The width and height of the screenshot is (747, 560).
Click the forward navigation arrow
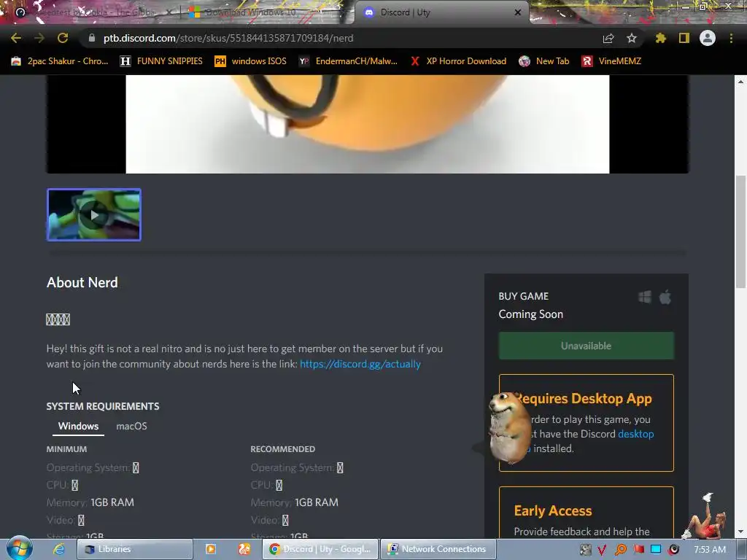point(39,38)
